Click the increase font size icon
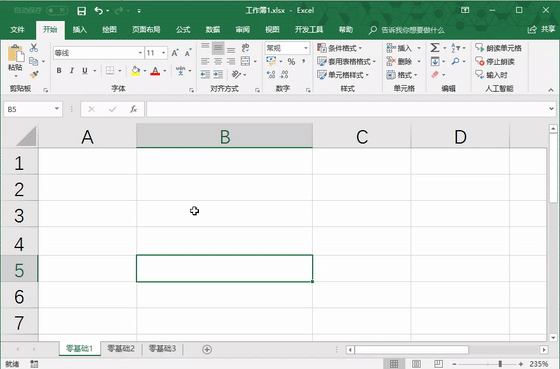The width and height of the screenshot is (560, 369). 175,53
